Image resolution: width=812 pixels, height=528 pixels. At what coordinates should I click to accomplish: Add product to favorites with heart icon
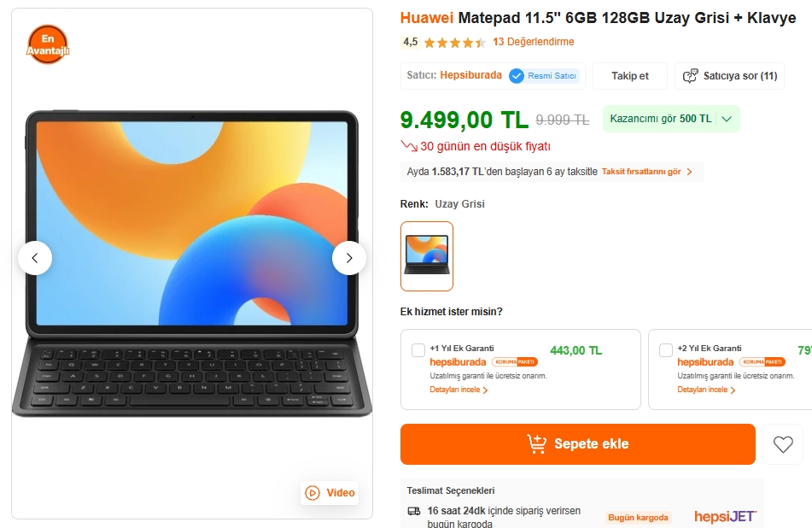[x=783, y=444]
